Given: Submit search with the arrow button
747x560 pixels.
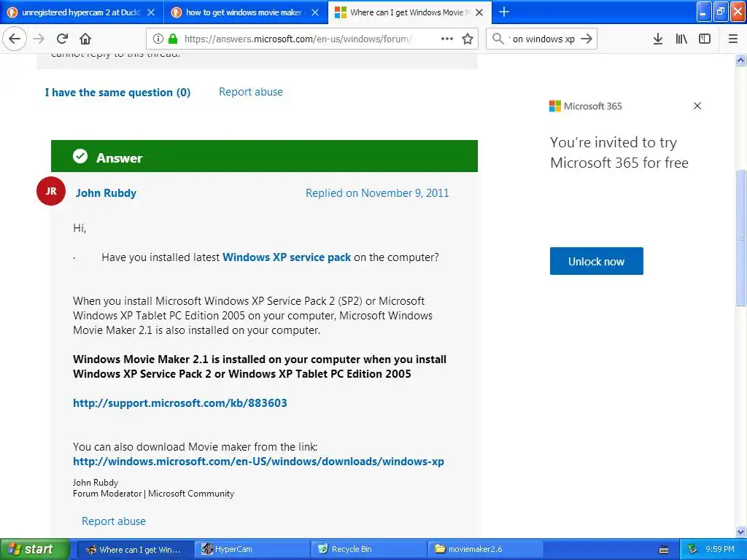Looking at the screenshot, I should 587,39.
